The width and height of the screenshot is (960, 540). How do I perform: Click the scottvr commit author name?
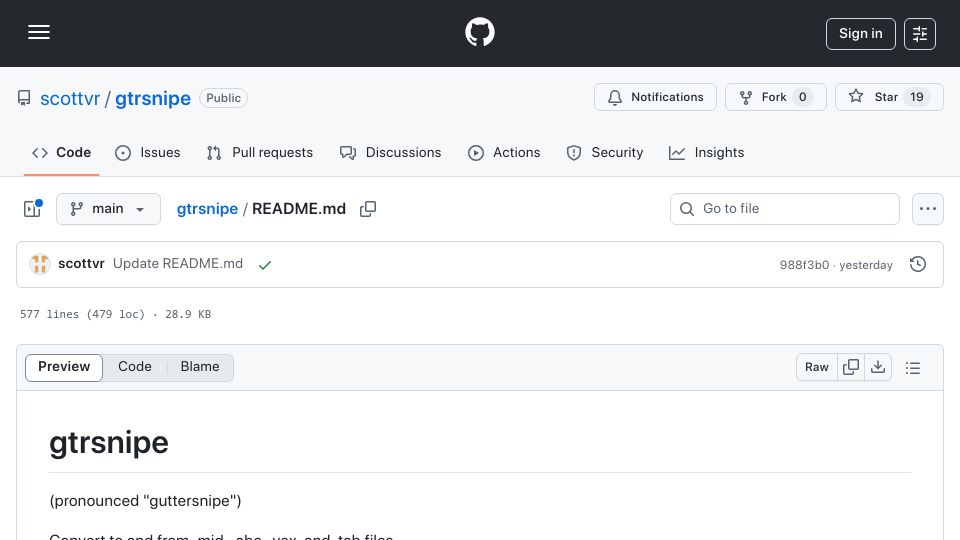coord(81,263)
